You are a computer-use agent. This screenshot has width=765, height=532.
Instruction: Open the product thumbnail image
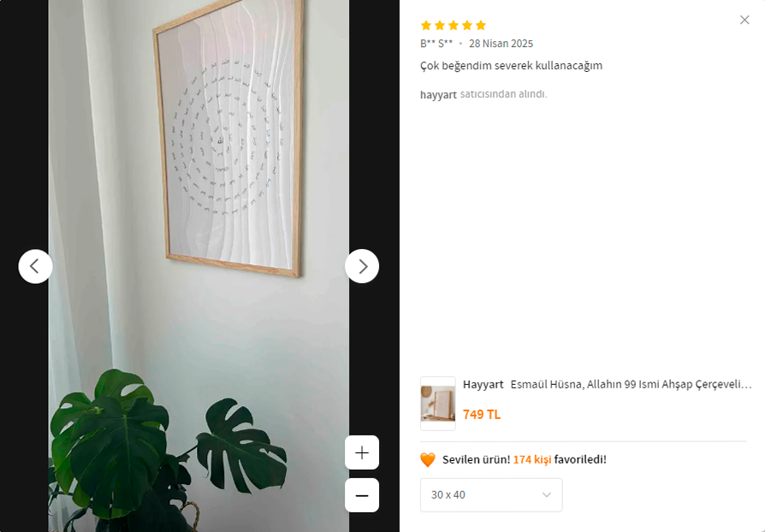437,404
